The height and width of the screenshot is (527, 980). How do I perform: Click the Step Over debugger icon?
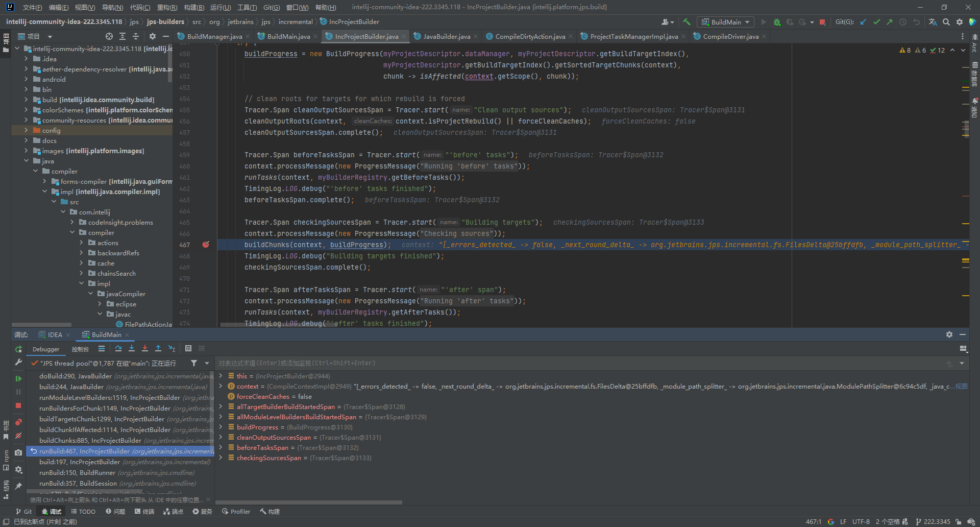(119, 349)
